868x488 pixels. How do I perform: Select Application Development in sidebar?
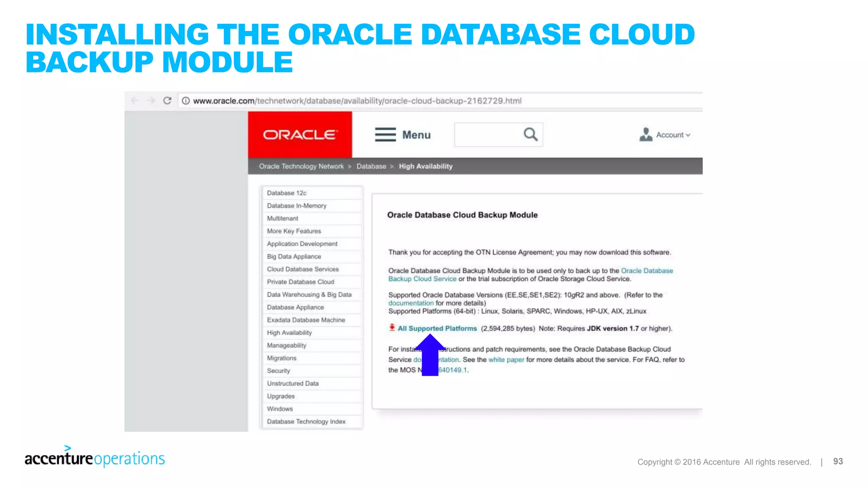pos(312,244)
